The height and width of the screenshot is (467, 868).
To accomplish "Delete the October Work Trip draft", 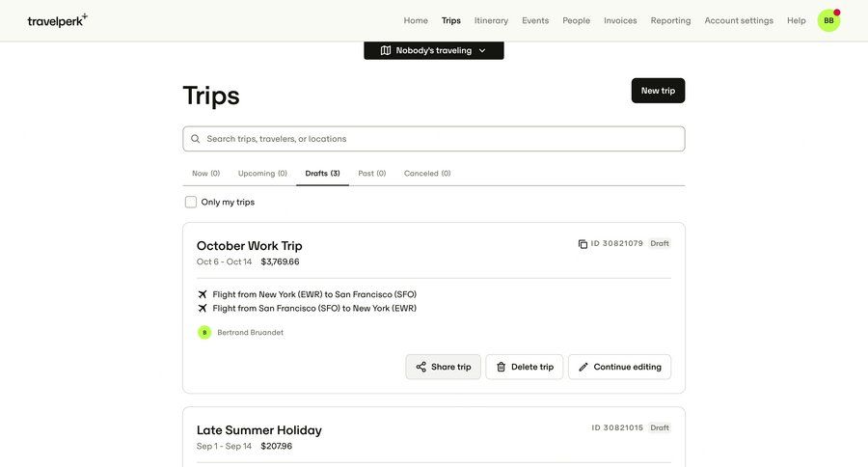I will point(524,367).
